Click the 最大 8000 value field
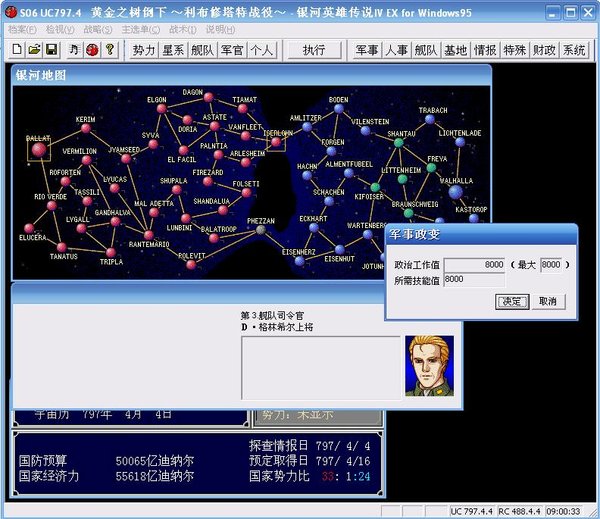The height and width of the screenshot is (519, 600). point(551,265)
